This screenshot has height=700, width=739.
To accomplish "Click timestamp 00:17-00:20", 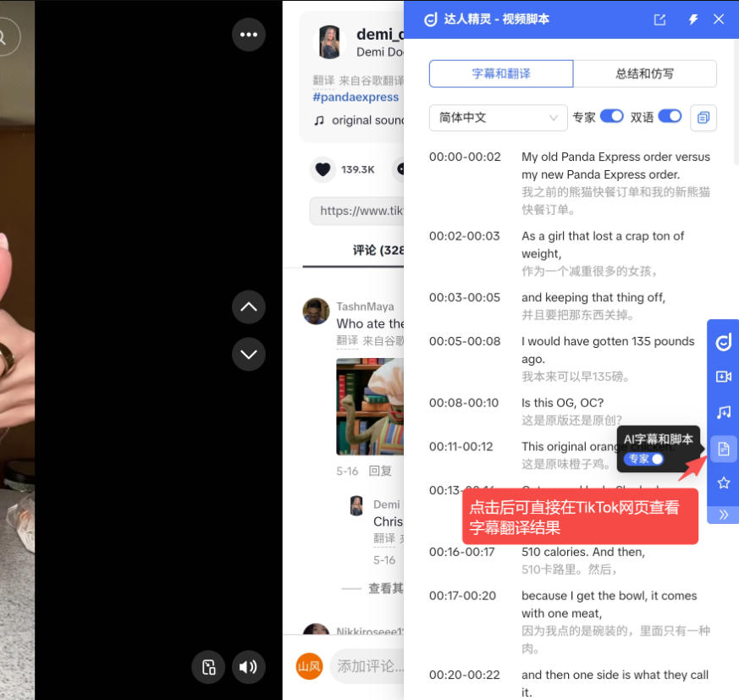I will click(x=462, y=596).
